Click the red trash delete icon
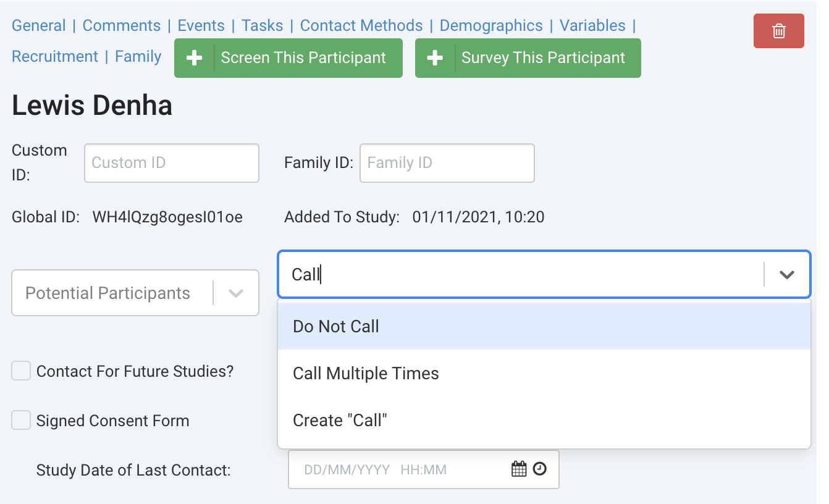Viewport: 829px width, 504px height. pyautogui.click(x=778, y=31)
